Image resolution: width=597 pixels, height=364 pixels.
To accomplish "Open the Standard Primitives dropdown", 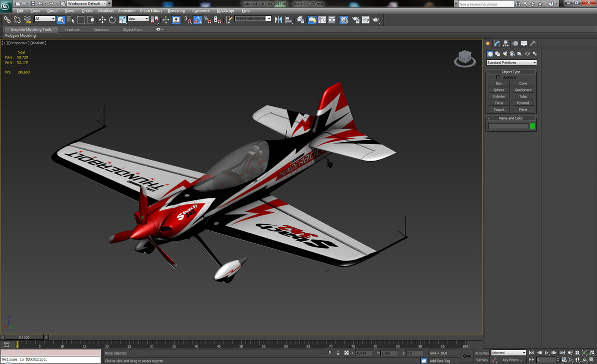I will click(511, 63).
